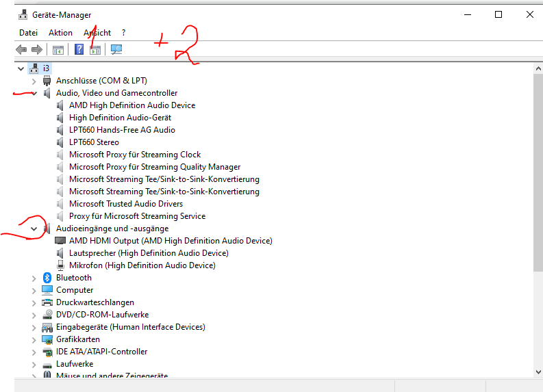543x392 pixels.
Task: Click the AMD High Definition Audio Device icon
Action: [60, 105]
